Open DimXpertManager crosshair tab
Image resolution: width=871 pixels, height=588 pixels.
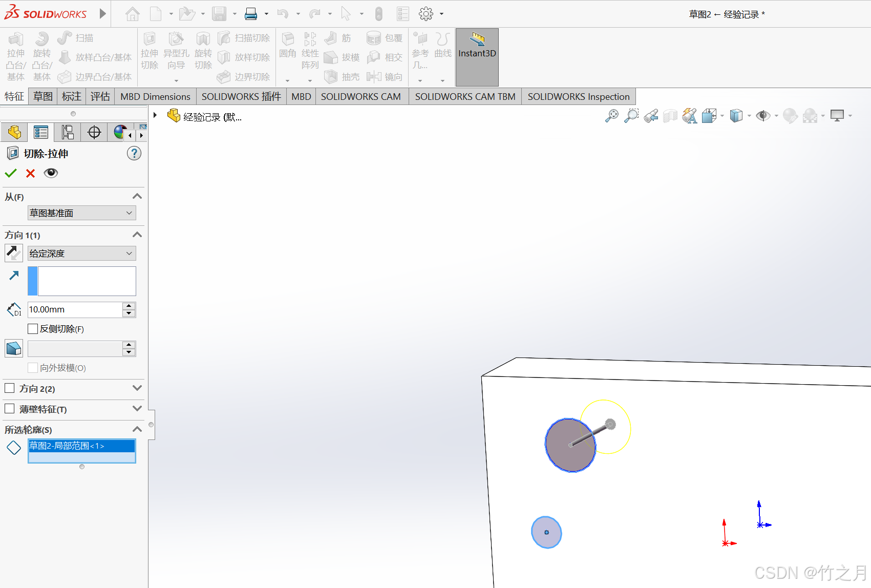[94, 132]
